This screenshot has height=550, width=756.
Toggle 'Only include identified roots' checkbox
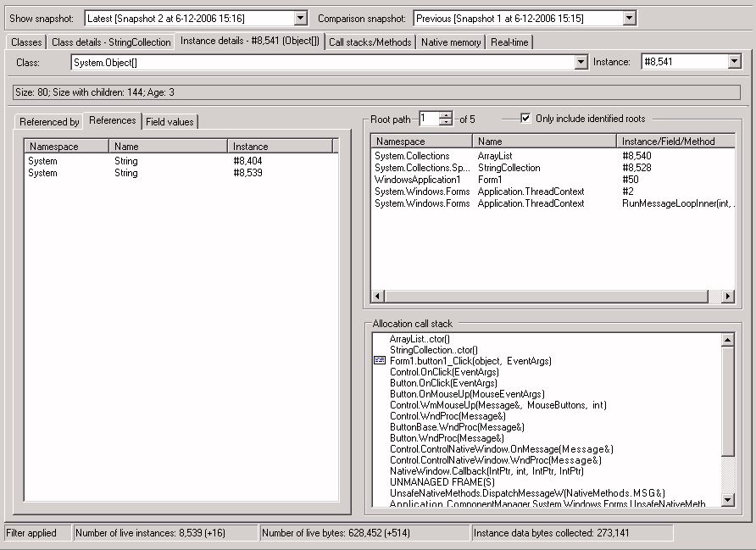pos(526,119)
